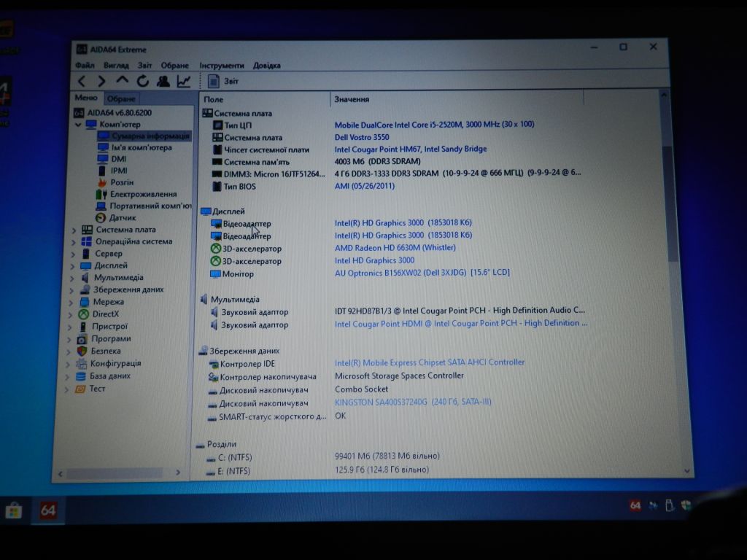Select the Ім'я комп'ютера tree item
The height and width of the screenshot is (560, 747).
pos(142,147)
